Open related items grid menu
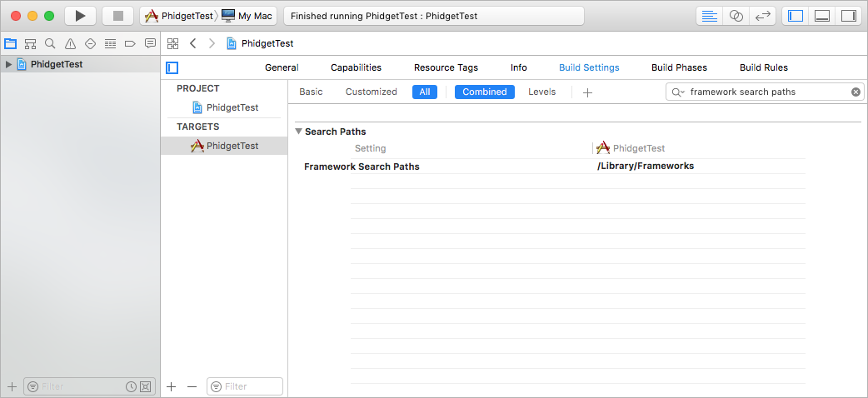This screenshot has height=398, width=868. tap(172, 44)
